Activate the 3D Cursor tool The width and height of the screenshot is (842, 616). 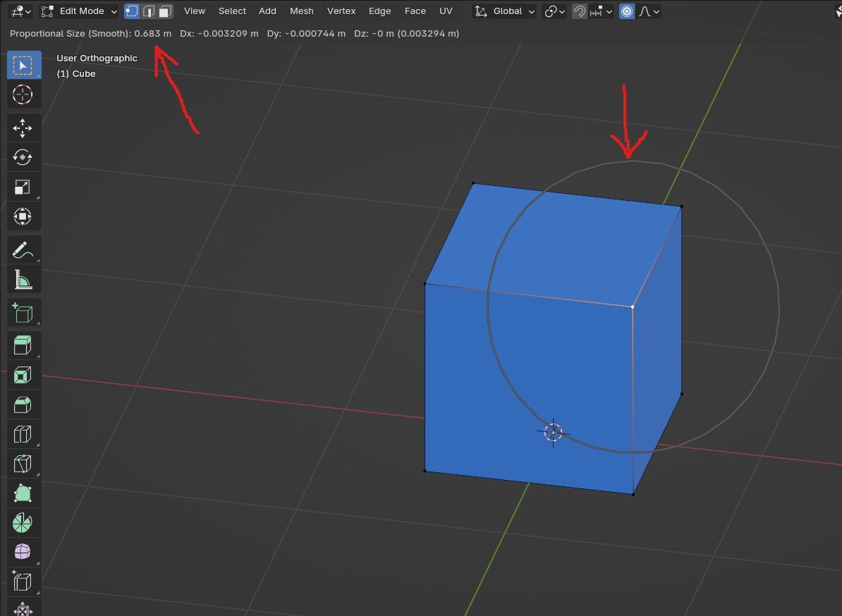pos(24,94)
